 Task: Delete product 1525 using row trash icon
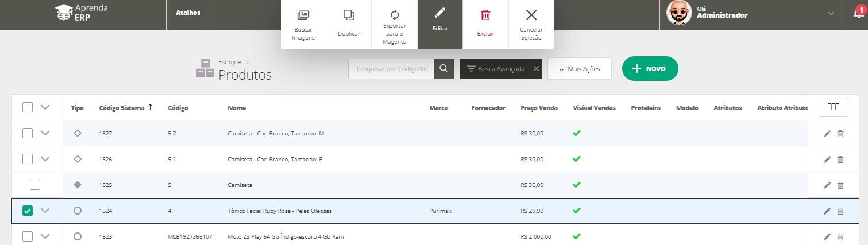[840, 185]
